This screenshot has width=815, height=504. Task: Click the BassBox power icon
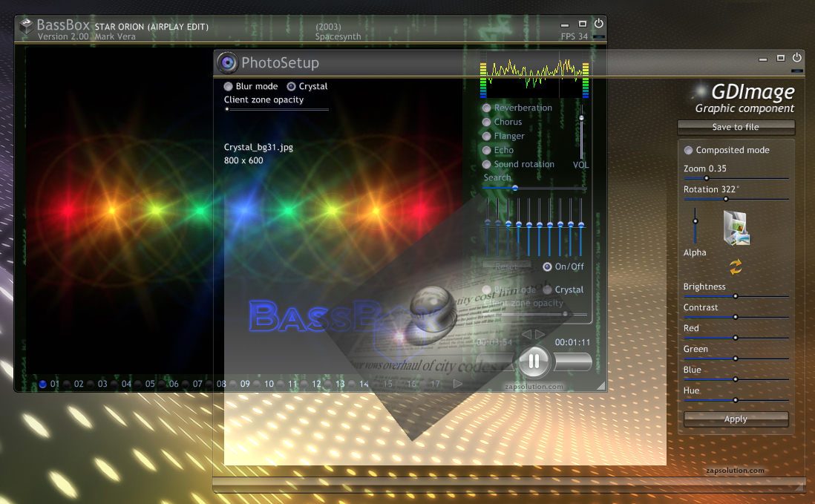pos(599,24)
